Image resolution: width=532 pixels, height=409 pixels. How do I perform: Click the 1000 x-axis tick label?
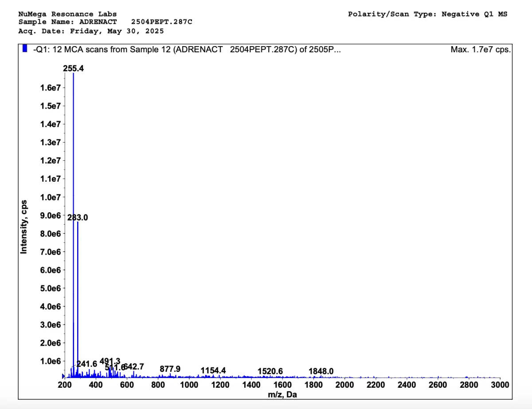click(189, 385)
